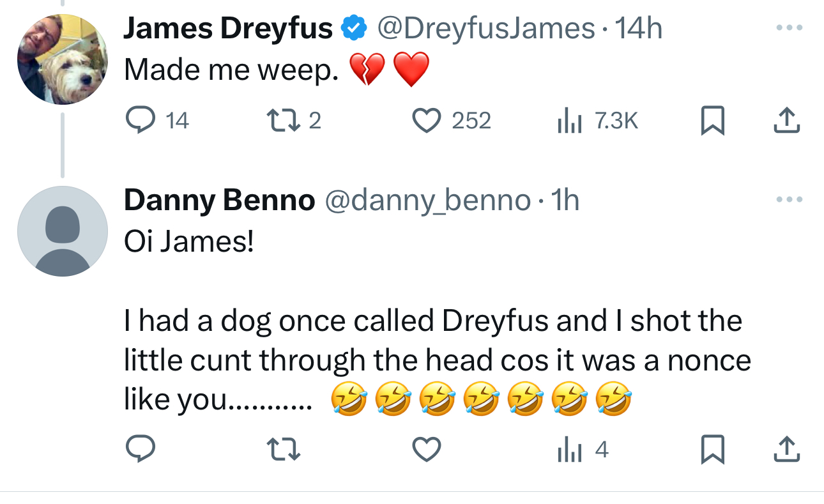This screenshot has height=504, width=824.
Task: Open the @danny_benno handle link
Action: pos(428,201)
